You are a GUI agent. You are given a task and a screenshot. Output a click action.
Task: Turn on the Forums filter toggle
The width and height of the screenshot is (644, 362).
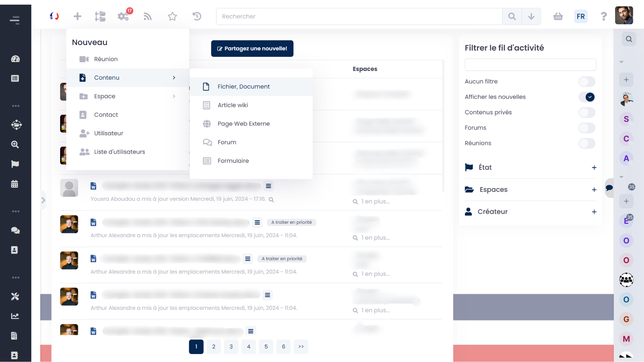tap(587, 128)
